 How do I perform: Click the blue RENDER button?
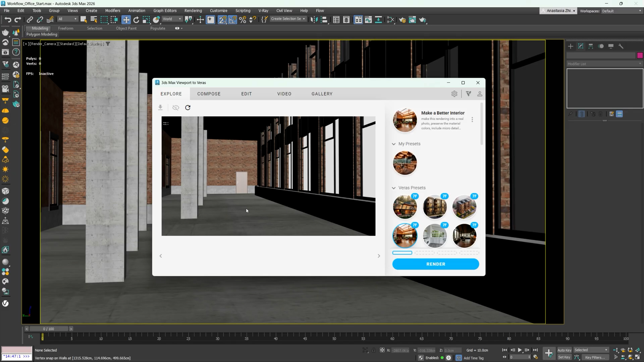point(435,264)
